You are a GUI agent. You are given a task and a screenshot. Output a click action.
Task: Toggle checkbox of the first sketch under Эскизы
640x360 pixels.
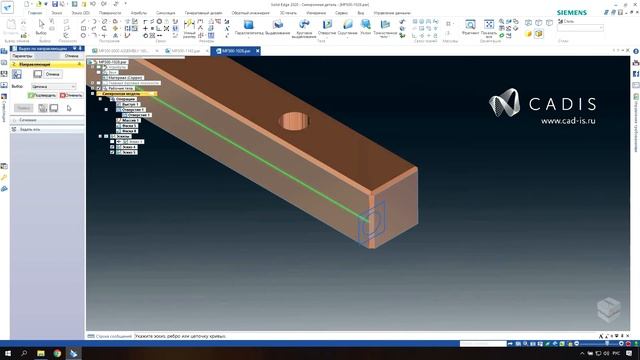click(x=112, y=142)
